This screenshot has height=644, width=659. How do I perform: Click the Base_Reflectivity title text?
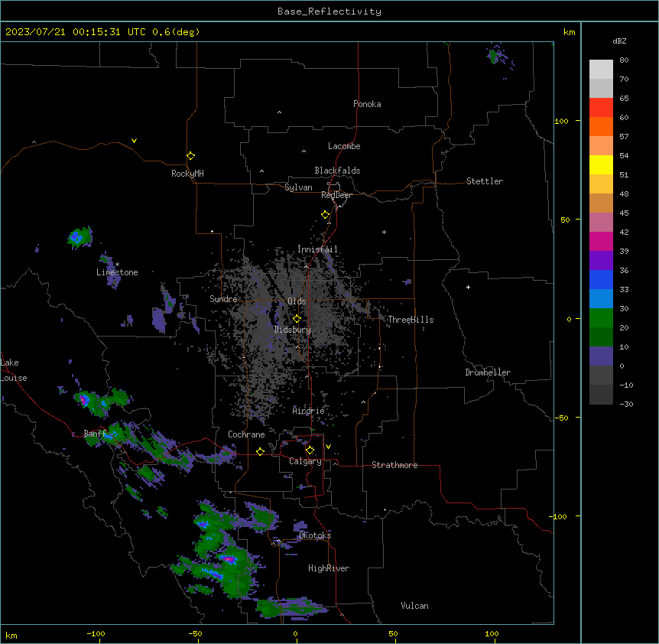pos(329,11)
